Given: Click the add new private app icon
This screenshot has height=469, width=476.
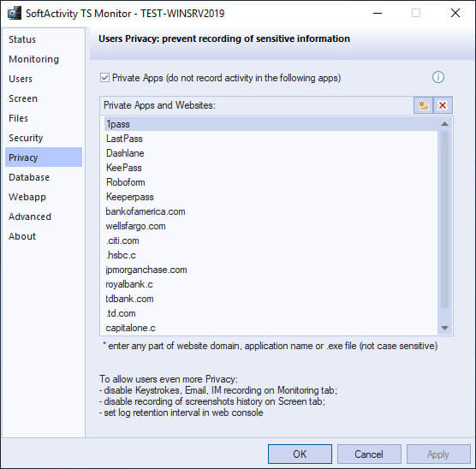Looking at the screenshot, I should pyautogui.click(x=423, y=105).
